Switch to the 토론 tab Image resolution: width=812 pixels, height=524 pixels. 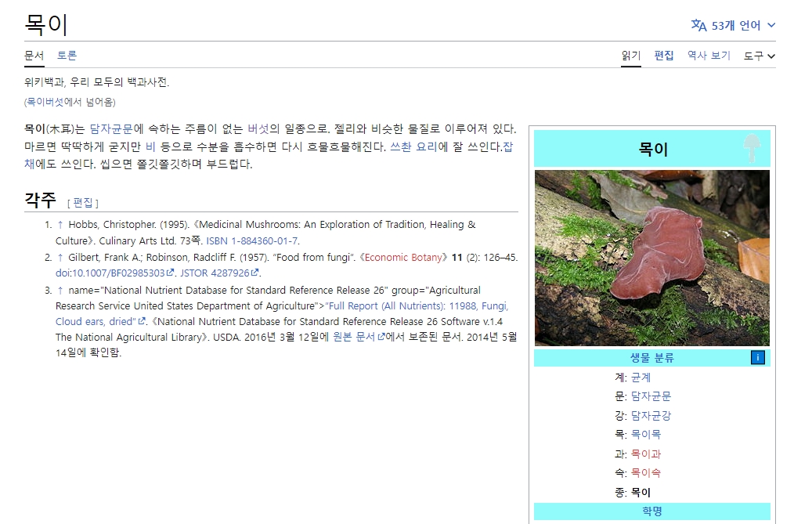tap(67, 56)
